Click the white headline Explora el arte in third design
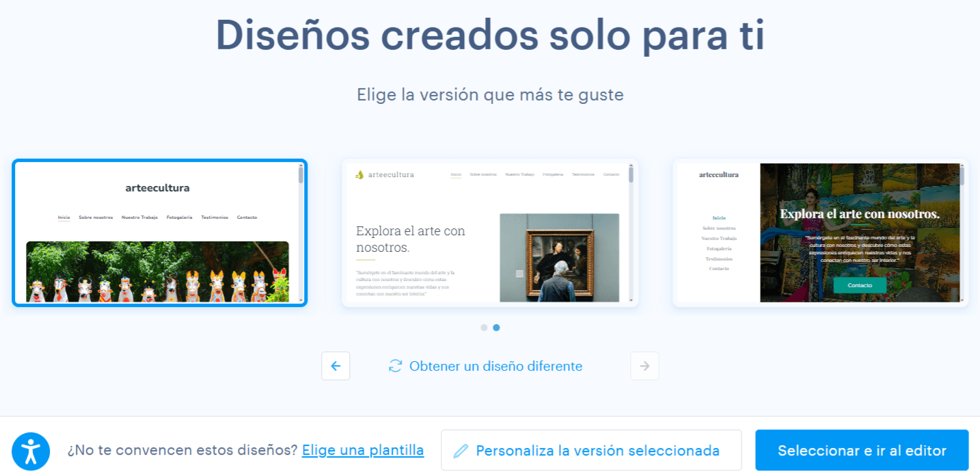This screenshot has height=476, width=980. 860,214
